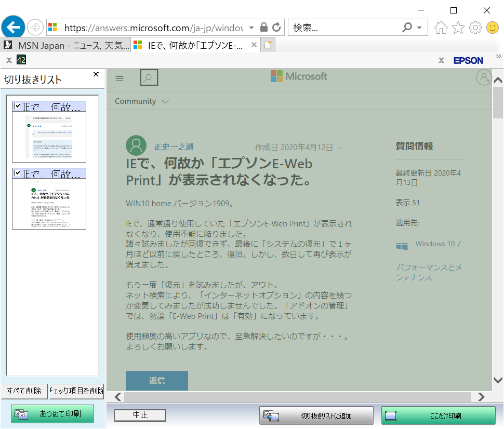Click the Microsoft logo
Viewport: 504px width, 429px height.
coord(299,76)
